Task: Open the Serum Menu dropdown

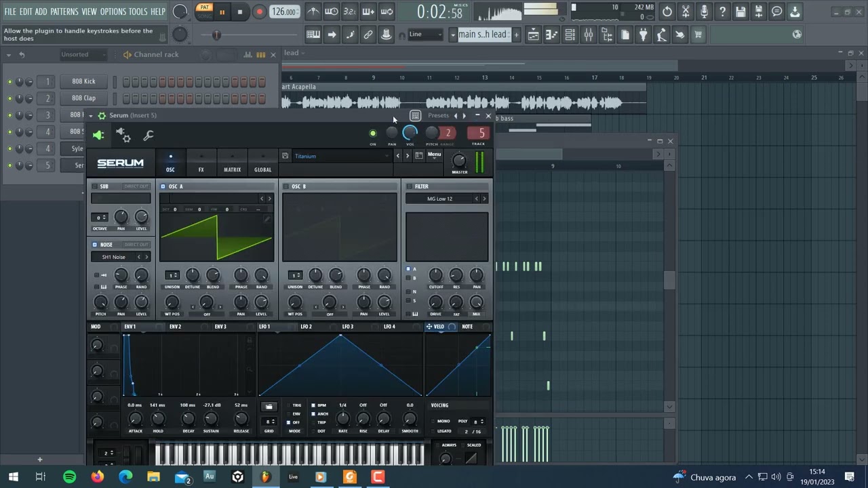Action: coord(434,155)
